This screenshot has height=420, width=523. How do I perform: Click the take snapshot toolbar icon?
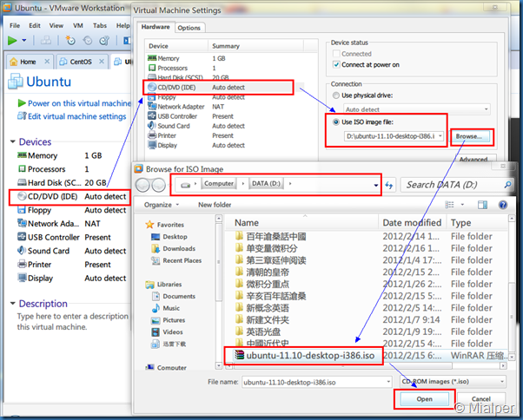coord(70,41)
